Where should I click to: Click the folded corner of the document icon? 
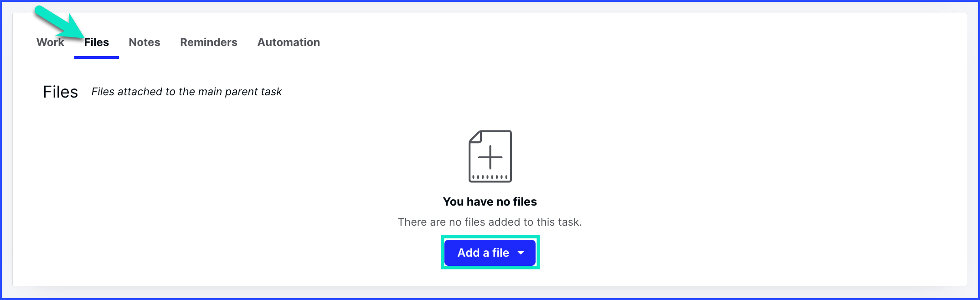(475, 136)
